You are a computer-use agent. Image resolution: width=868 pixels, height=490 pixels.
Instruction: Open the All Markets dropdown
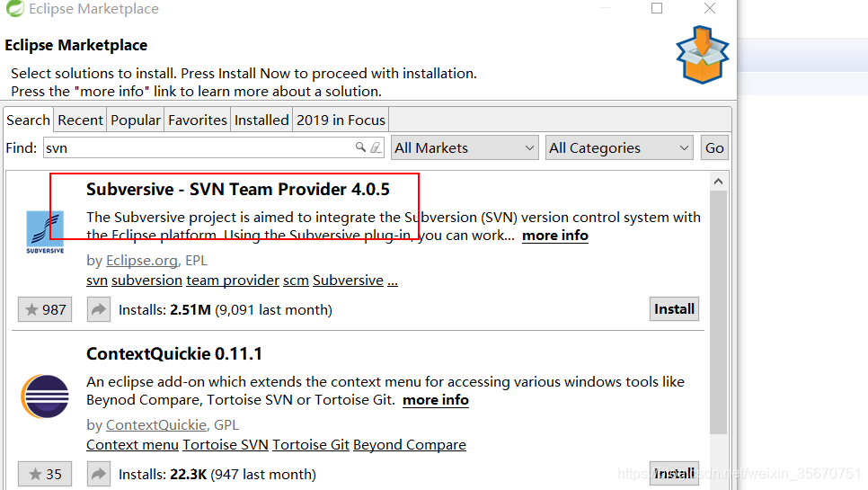pos(465,147)
